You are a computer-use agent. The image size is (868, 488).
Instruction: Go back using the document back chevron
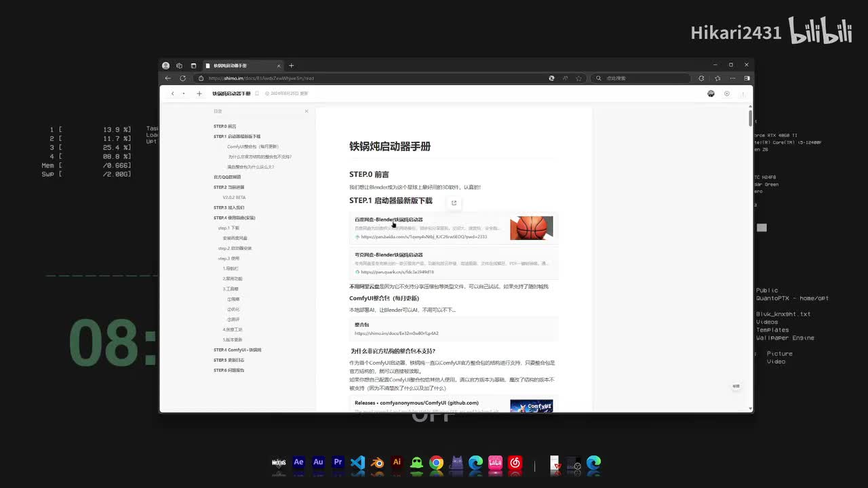point(173,94)
